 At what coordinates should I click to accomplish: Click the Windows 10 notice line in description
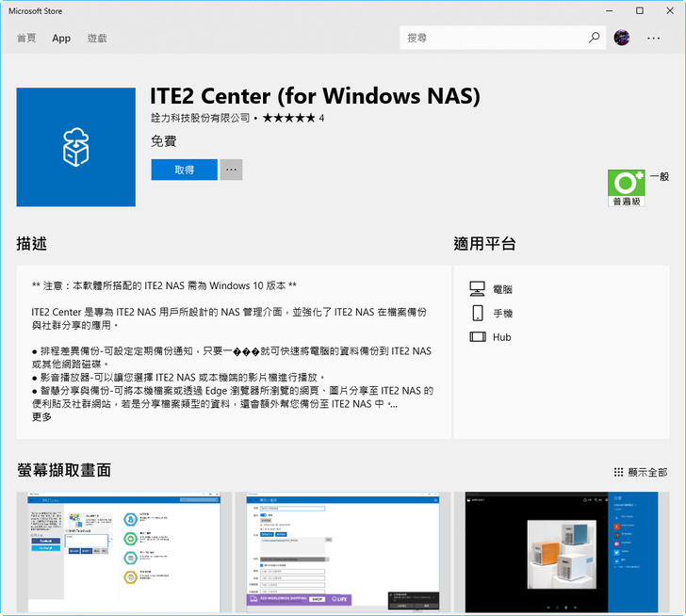click(164, 286)
